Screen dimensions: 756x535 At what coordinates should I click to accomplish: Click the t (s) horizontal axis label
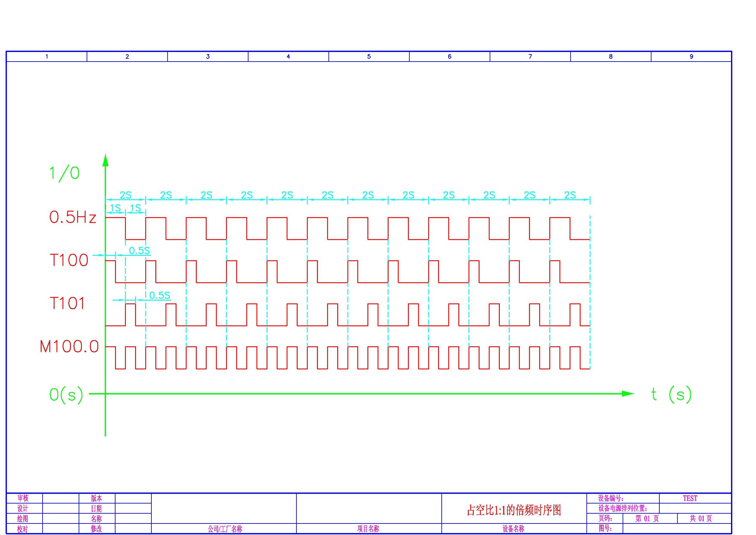click(x=671, y=394)
